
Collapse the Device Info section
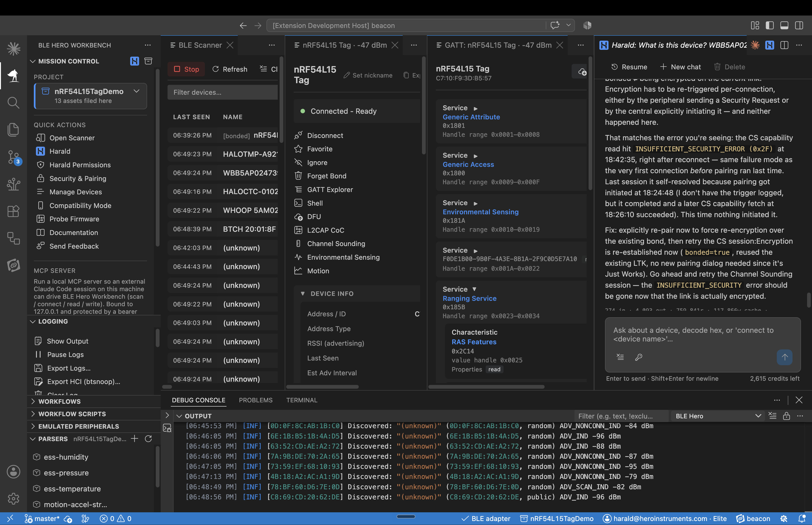(303, 294)
